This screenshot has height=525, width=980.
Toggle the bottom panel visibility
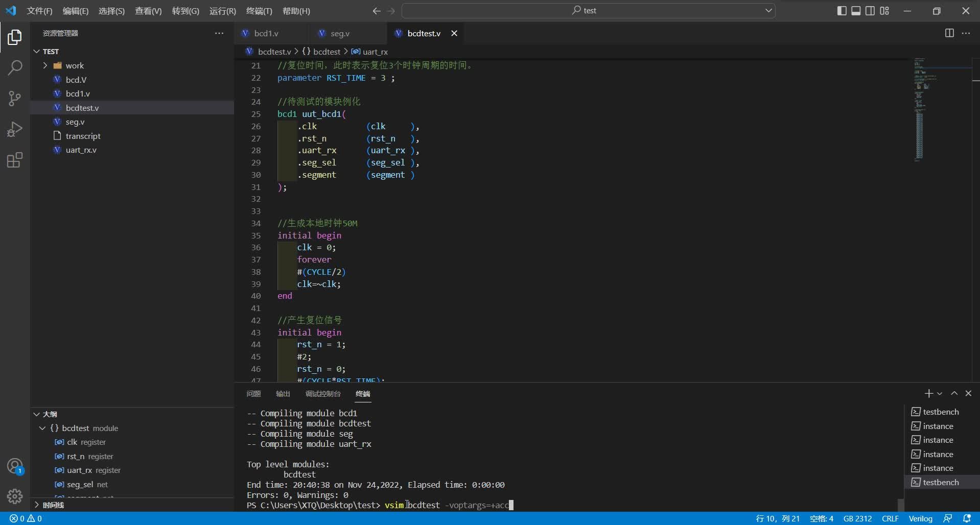click(856, 11)
